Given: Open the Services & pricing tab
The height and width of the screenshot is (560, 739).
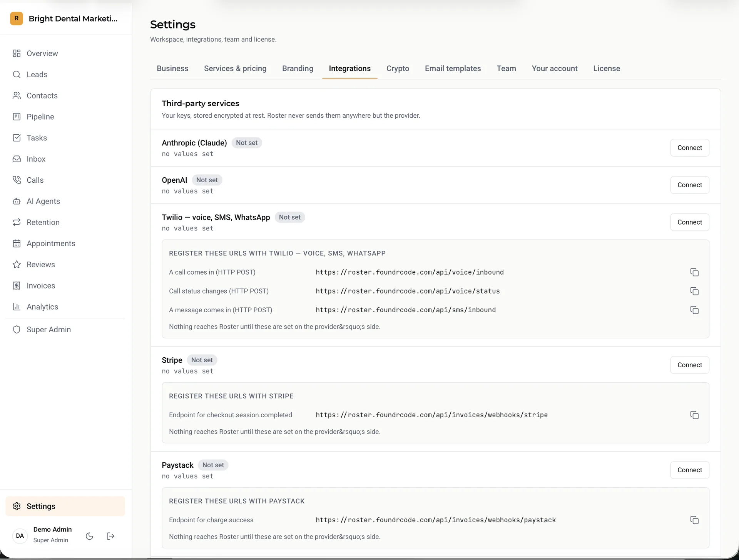Looking at the screenshot, I should coord(235,68).
